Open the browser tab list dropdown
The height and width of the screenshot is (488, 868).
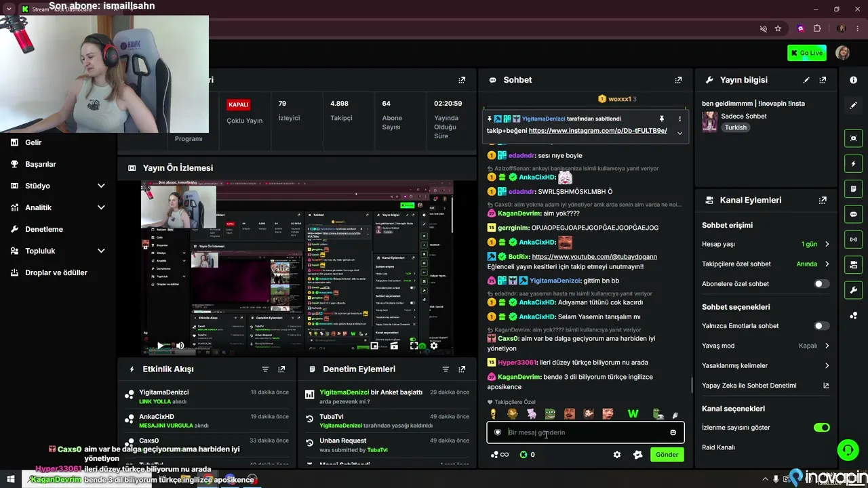coord(9,9)
